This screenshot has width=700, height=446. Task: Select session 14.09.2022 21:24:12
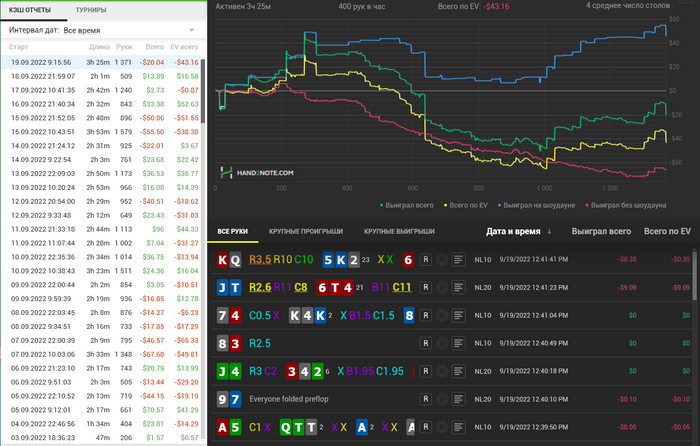point(102,146)
